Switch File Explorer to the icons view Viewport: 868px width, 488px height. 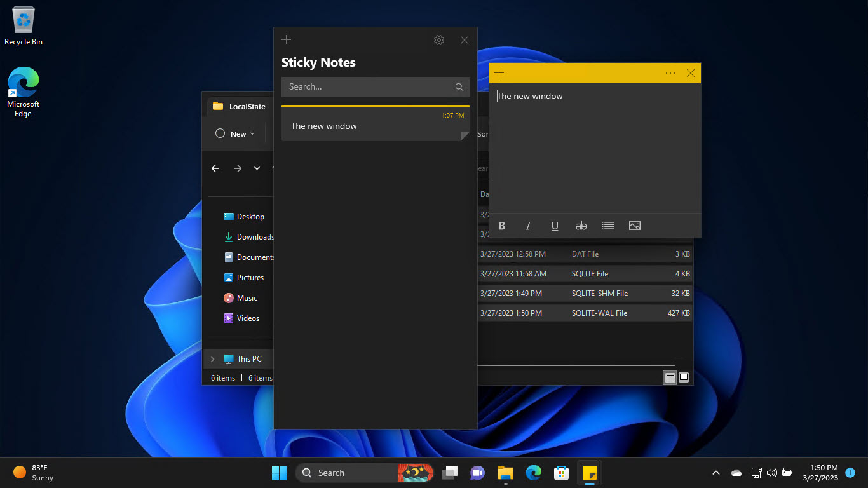pyautogui.click(x=684, y=377)
